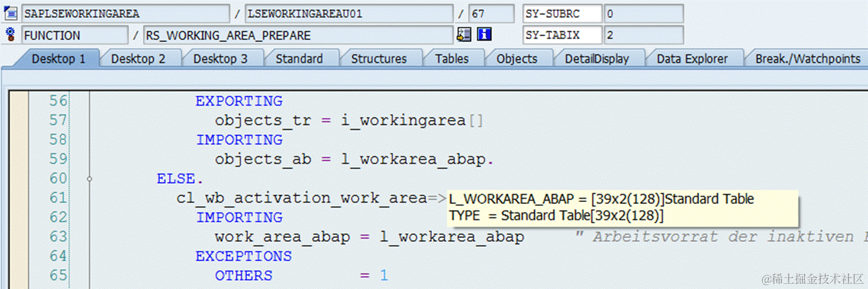The image size is (868, 289).
Task: Click line number 63 in the gutter
Action: [57, 237]
